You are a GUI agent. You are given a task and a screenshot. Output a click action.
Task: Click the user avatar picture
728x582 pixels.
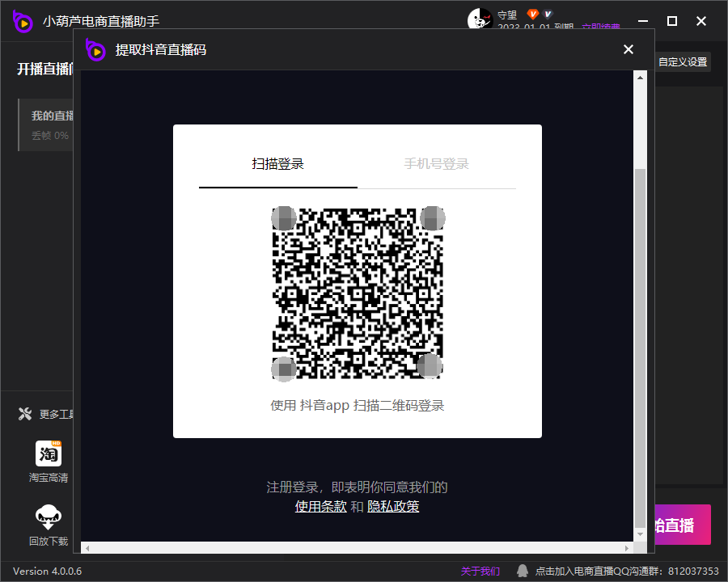(x=480, y=19)
